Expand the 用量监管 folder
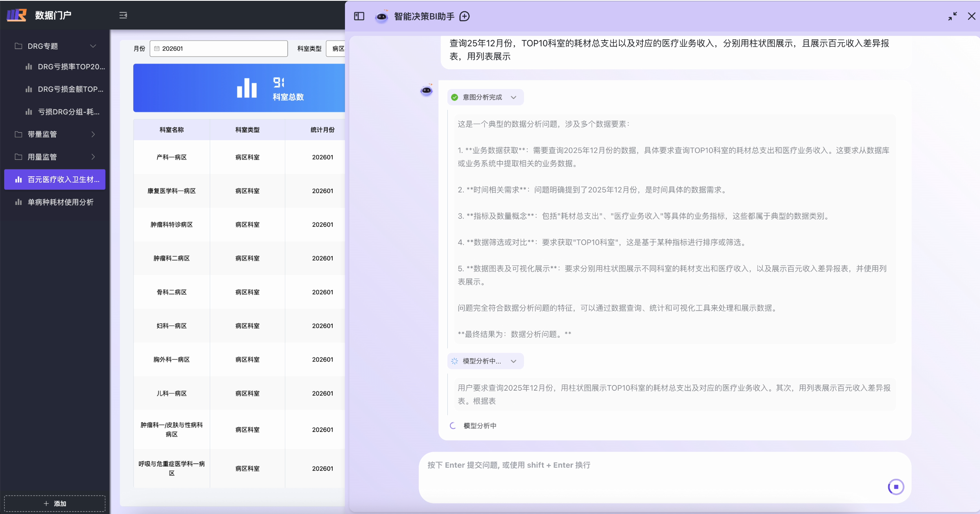This screenshot has height=514, width=980. (x=93, y=157)
